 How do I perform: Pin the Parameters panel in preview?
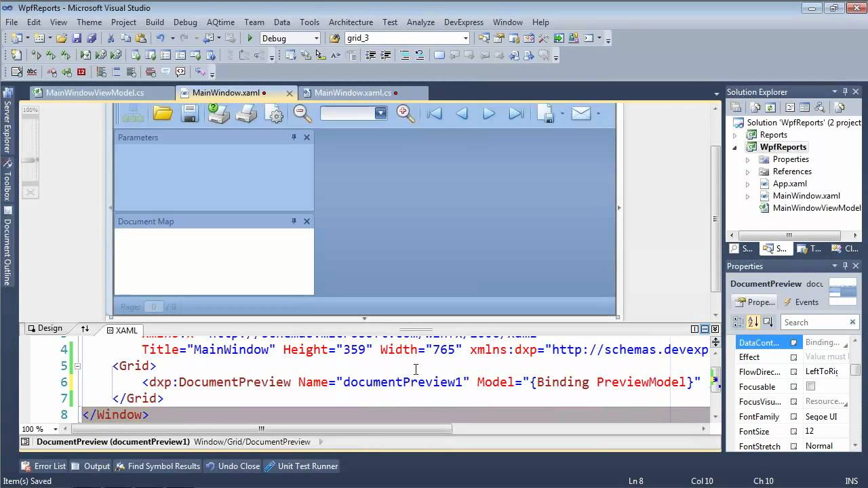(x=294, y=137)
